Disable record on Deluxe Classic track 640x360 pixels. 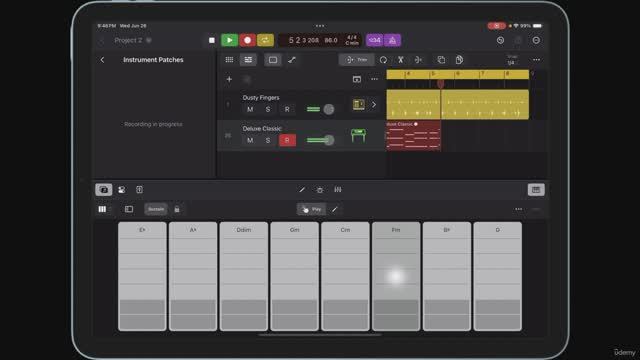point(287,140)
